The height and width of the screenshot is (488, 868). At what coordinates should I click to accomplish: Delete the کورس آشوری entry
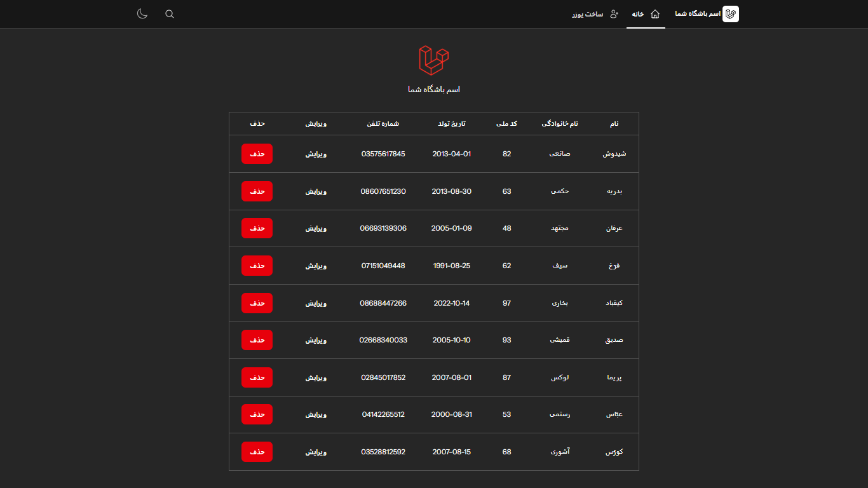tap(257, 452)
